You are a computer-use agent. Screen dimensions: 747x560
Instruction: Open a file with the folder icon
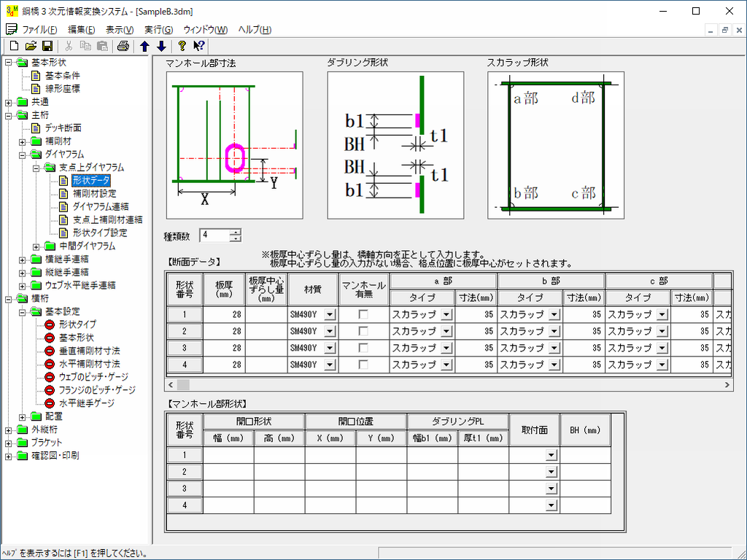point(31,46)
